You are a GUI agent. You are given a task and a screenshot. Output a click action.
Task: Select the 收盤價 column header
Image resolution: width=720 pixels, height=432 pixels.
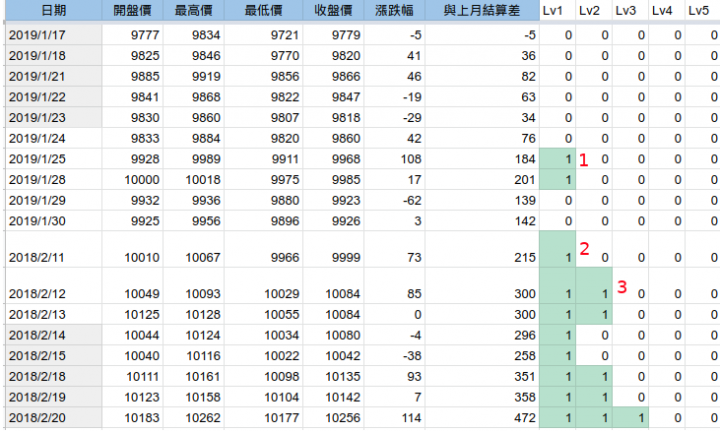(x=333, y=10)
